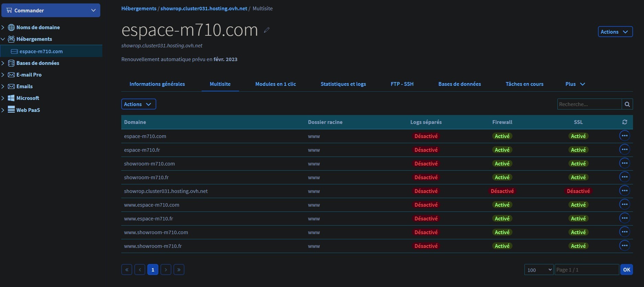
Task: Open the Actions dropdown above the domain table
Action: (138, 104)
